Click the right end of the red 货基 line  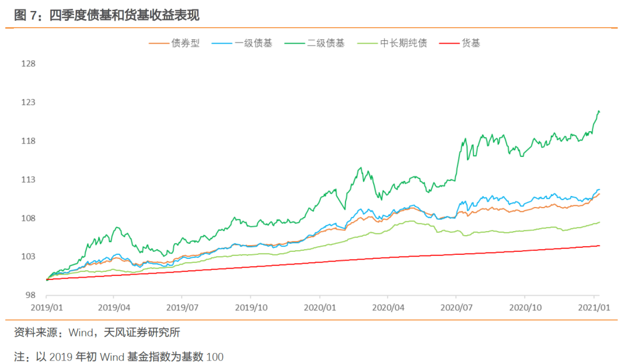tap(600, 246)
